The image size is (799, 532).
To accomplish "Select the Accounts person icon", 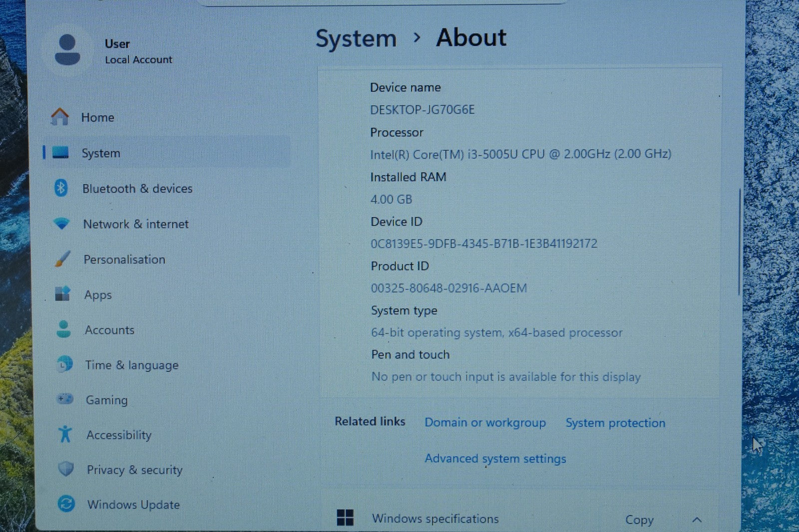I will pos(61,329).
